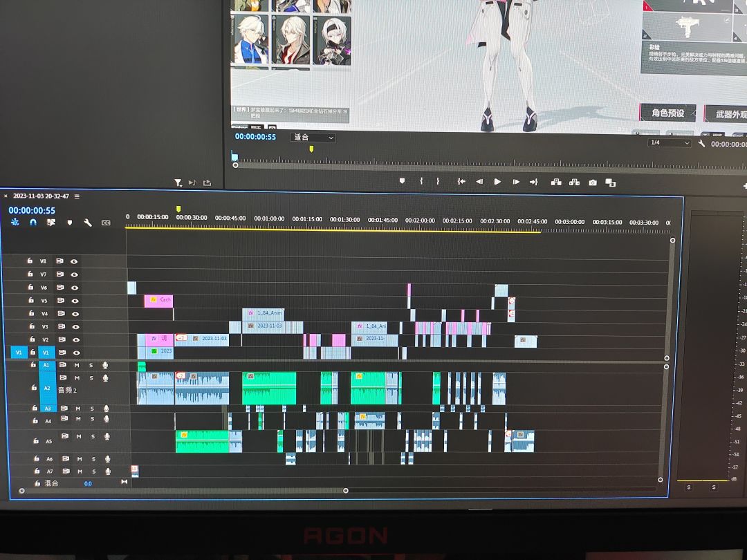This screenshot has width=747, height=560.
Task: Mute the A1 audio track
Action: click(76, 365)
